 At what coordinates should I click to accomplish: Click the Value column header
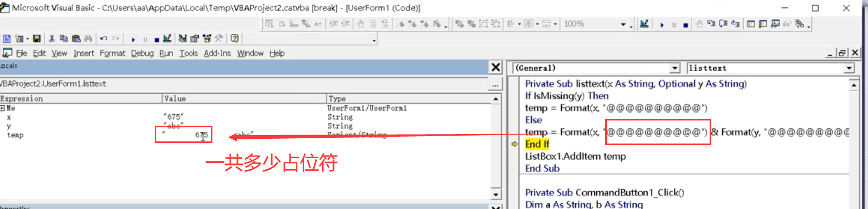tap(244, 98)
